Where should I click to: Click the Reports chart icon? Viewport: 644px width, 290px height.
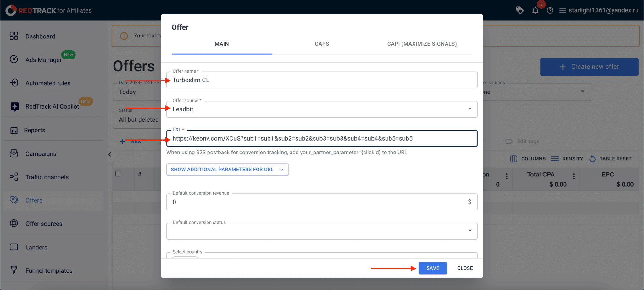pos(14,130)
